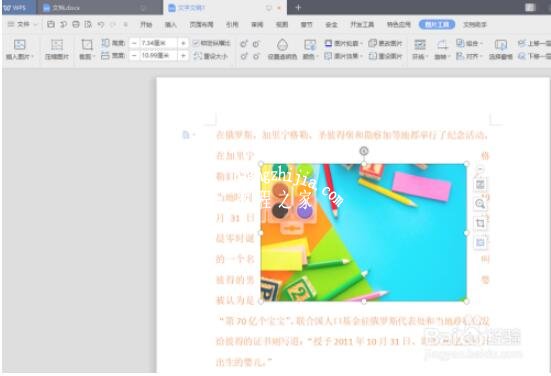Click the rotation handle above the picture
The image size is (551, 376).
364,151
